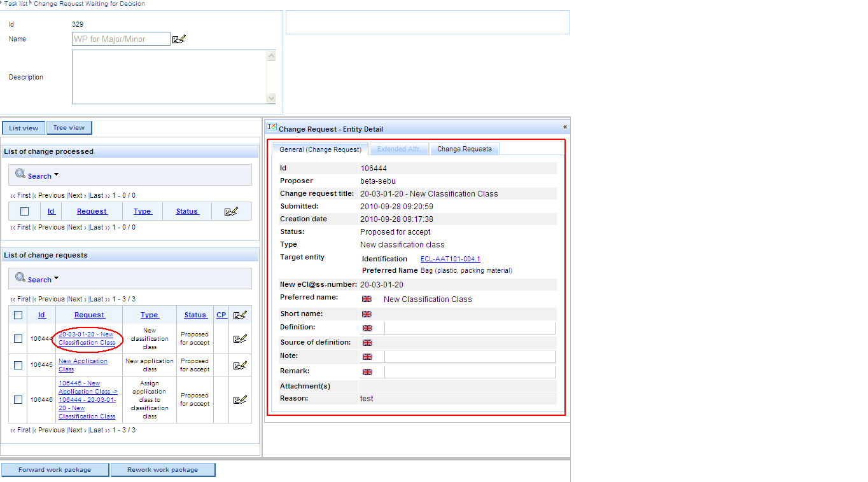This screenshot has width=868, height=482.
Task: Toggle select-all checkbox in change requests header
Action: pos(18,315)
